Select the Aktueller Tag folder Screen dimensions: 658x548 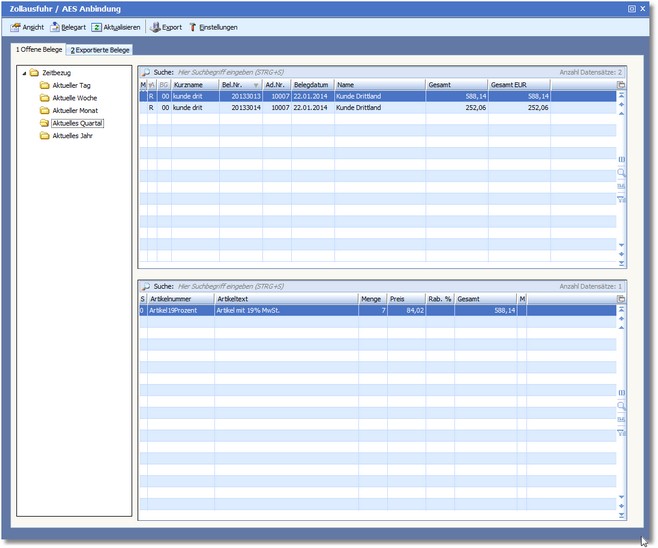(72, 86)
